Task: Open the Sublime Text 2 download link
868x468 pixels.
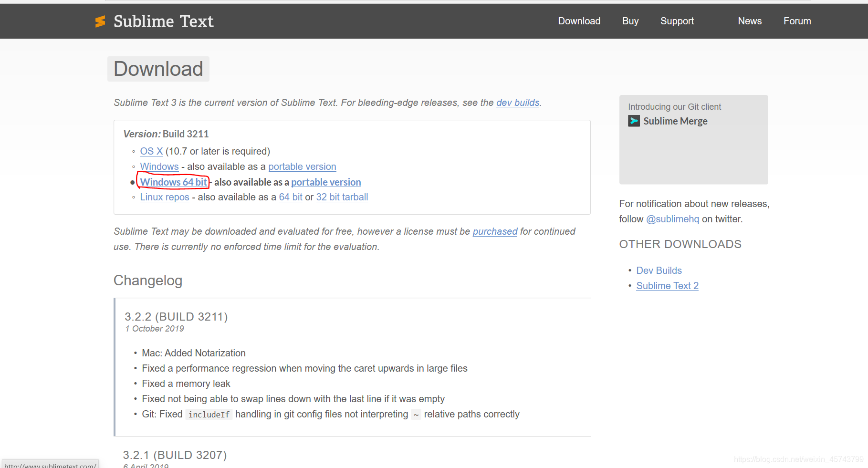Action: click(667, 286)
